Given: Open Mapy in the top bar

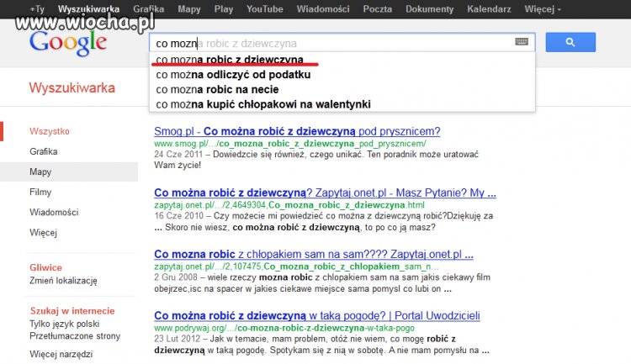Looking at the screenshot, I should pyautogui.click(x=189, y=9).
